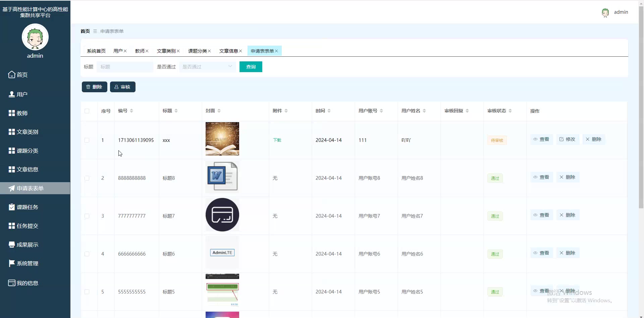Close the 课题分类 tab
This screenshot has height=318, width=644.
(209, 51)
